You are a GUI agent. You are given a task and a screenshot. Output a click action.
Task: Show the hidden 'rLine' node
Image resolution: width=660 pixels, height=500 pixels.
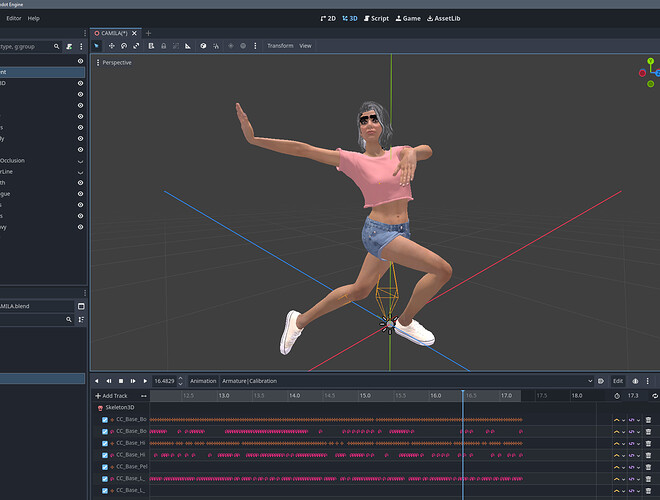point(80,172)
